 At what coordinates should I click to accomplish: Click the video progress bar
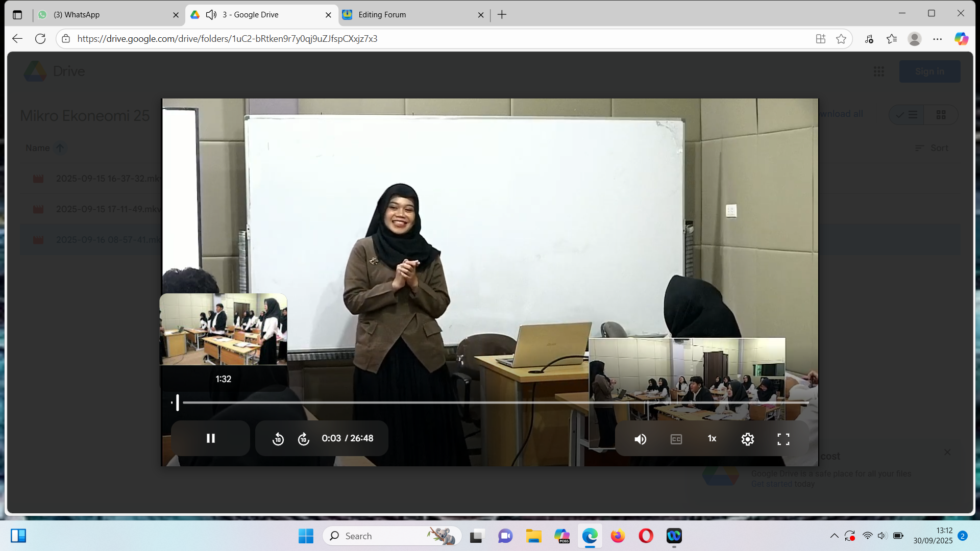[490, 403]
